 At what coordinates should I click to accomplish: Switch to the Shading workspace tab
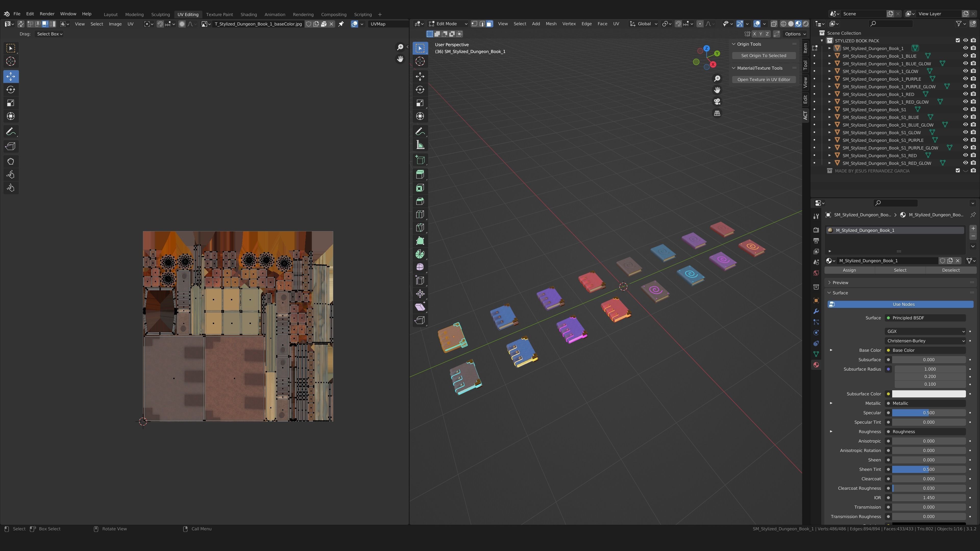pos(248,15)
